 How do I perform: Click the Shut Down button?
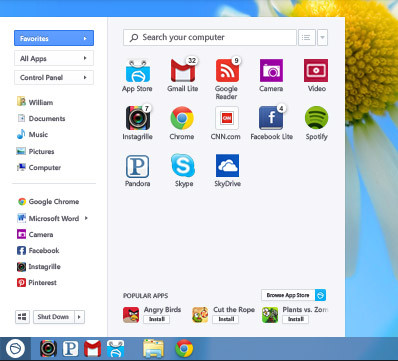pyautogui.click(x=53, y=317)
